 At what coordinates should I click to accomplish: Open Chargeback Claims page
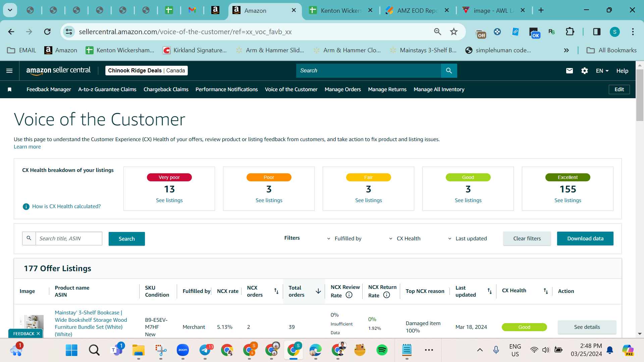pyautogui.click(x=166, y=89)
